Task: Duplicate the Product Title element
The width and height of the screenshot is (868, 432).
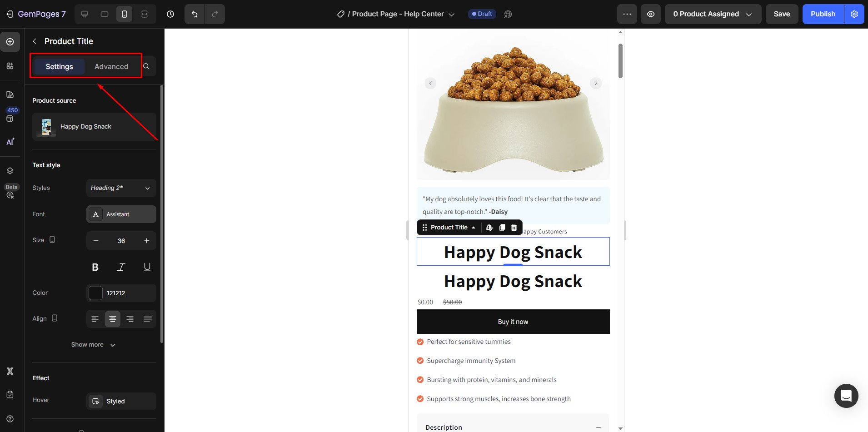Action: 502,228
